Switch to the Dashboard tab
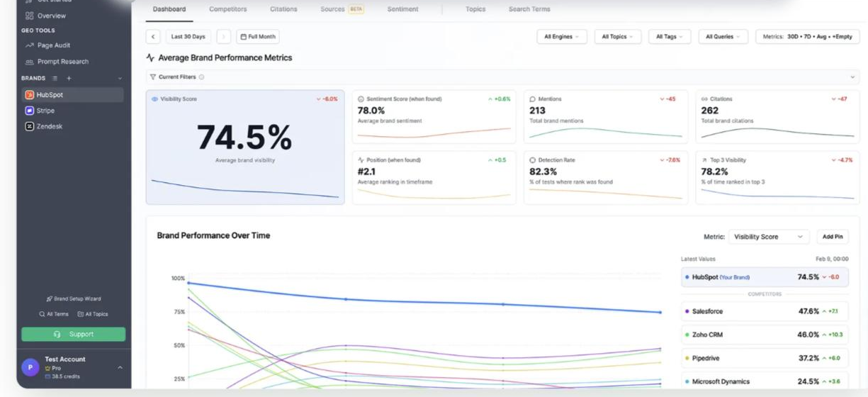Viewport: 868px width, 397px height. pos(169,9)
